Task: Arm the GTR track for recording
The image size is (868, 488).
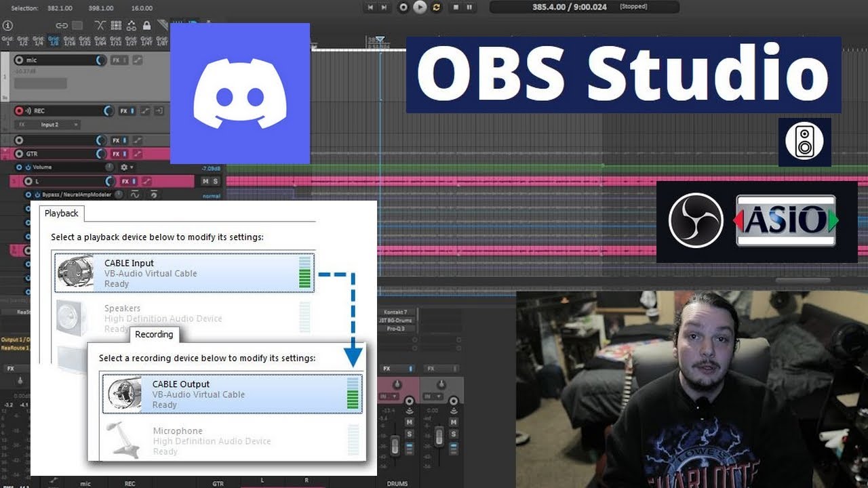Action: click(19, 154)
